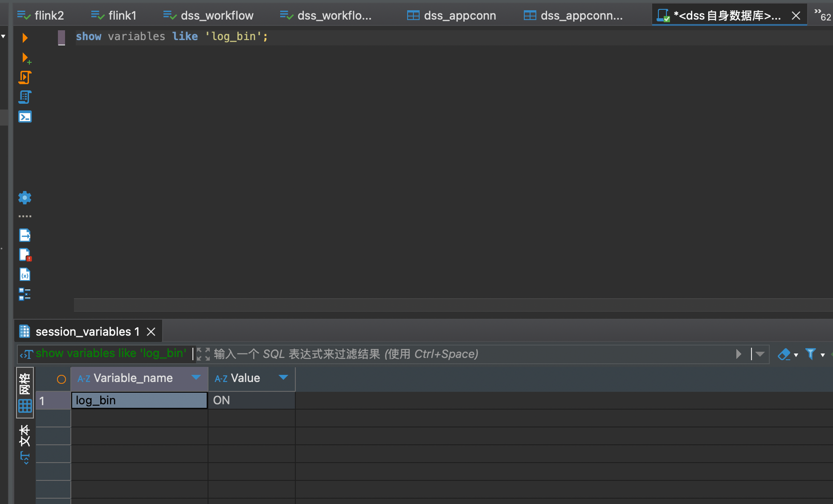Open the explain execution plan icon
Screen dimensions: 833x504
[25, 97]
